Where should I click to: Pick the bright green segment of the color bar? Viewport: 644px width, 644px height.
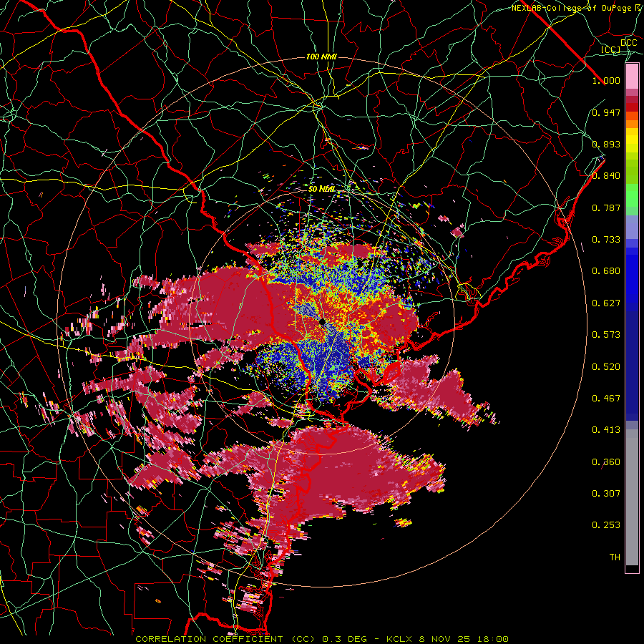tap(632, 195)
